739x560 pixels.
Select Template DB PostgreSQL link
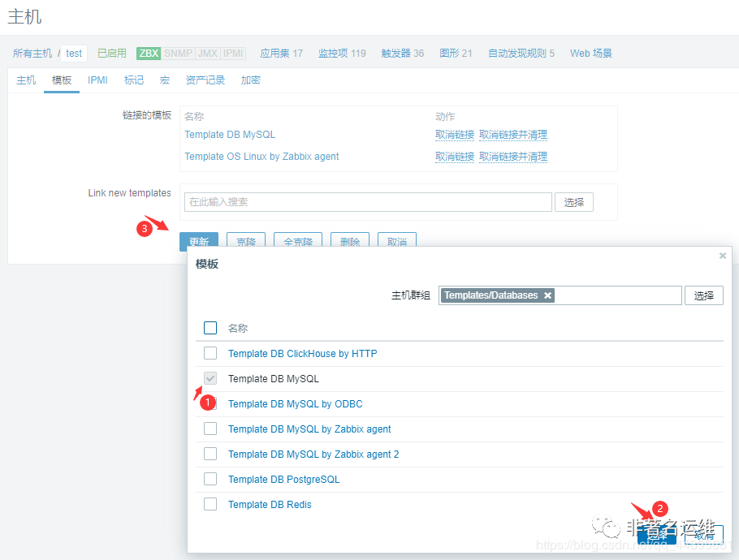(x=283, y=480)
